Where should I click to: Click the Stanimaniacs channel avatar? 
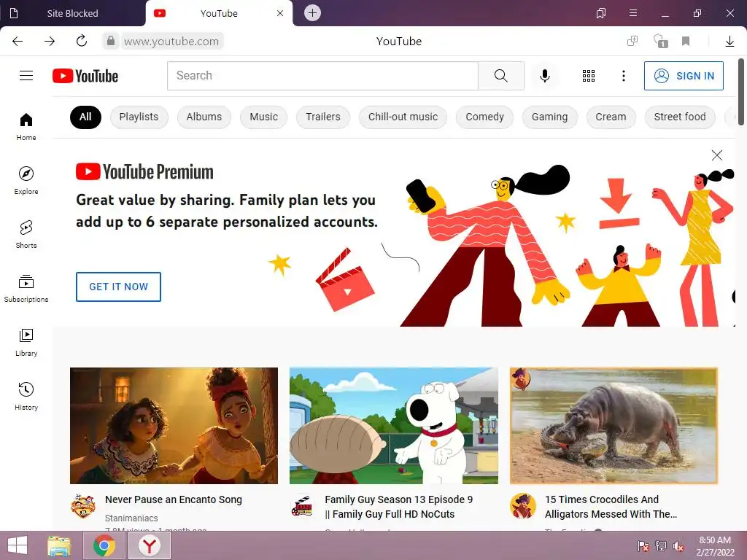click(x=83, y=506)
